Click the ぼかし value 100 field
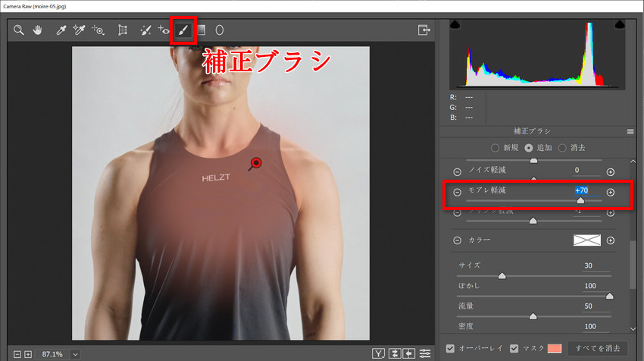 pyautogui.click(x=596, y=286)
